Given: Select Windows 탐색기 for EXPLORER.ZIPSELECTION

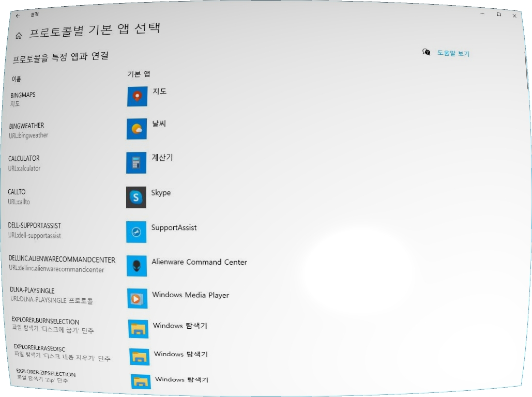Looking at the screenshot, I should (181, 379).
